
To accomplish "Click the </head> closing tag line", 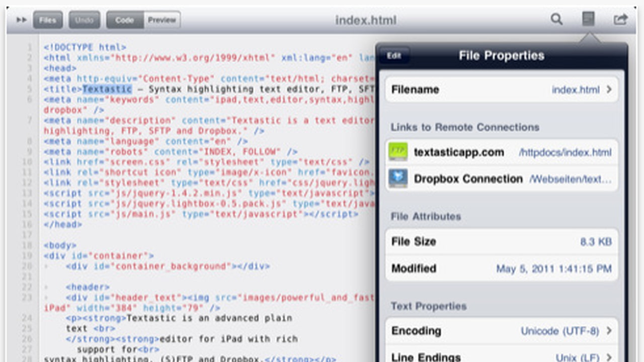I will (63, 224).
